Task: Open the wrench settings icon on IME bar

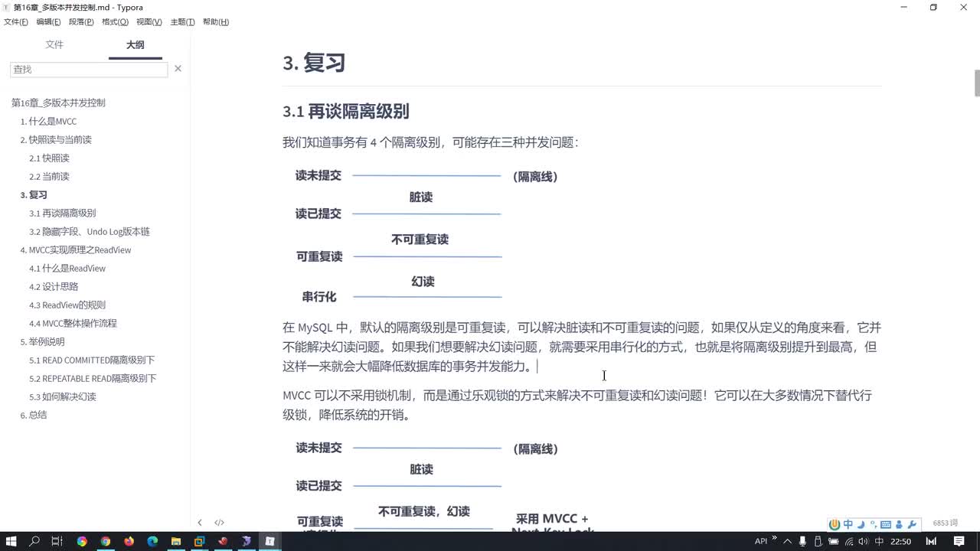Action: pyautogui.click(x=911, y=524)
